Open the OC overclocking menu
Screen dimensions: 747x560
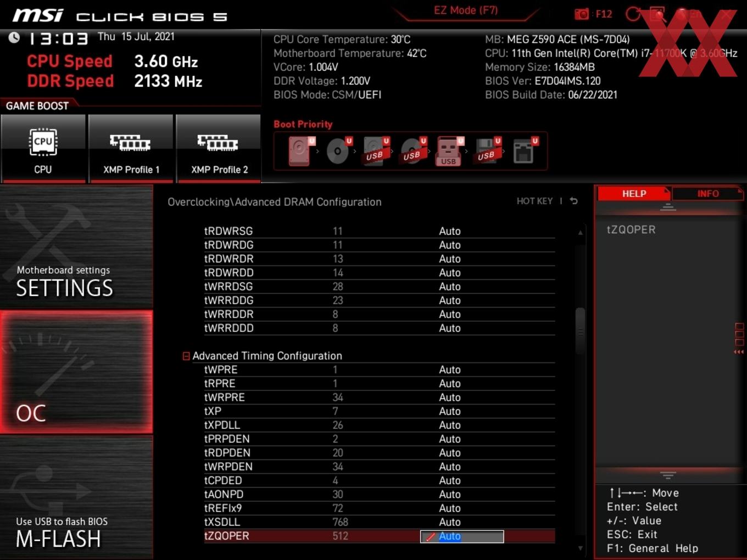76,372
